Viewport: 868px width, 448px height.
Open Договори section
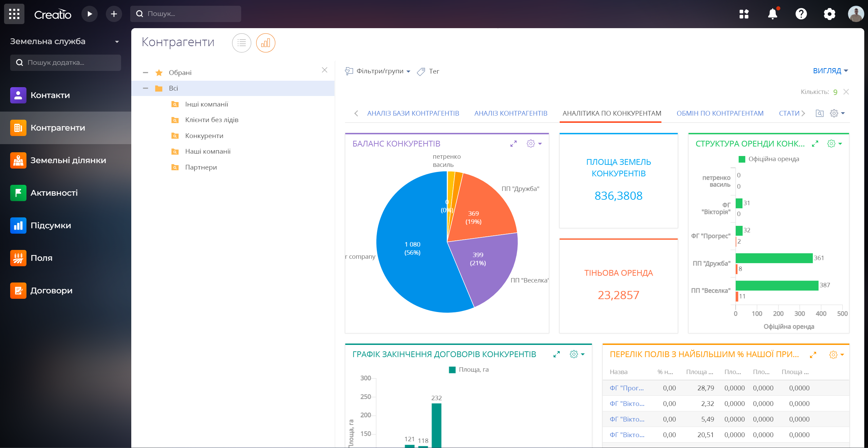click(x=65, y=291)
